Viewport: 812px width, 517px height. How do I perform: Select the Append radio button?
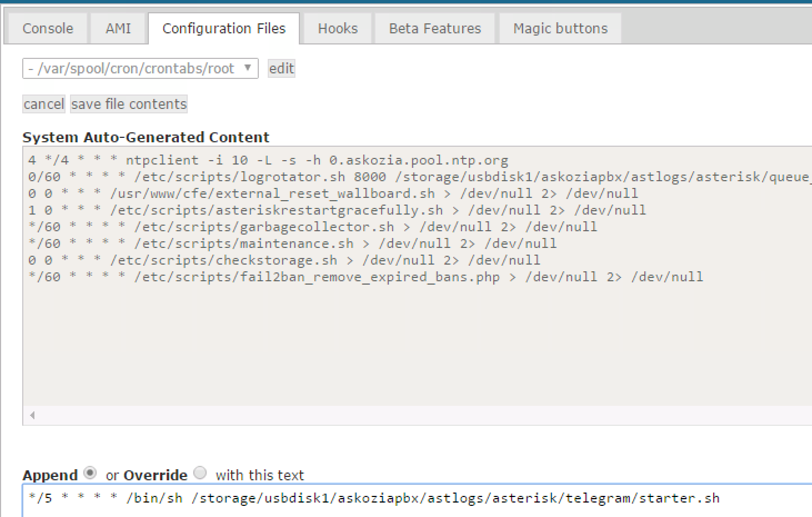pyautogui.click(x=90, y=473)
